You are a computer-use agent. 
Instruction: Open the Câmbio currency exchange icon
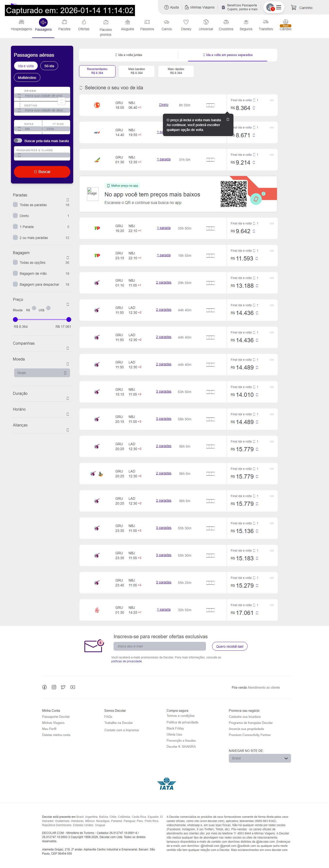point(285,22)
